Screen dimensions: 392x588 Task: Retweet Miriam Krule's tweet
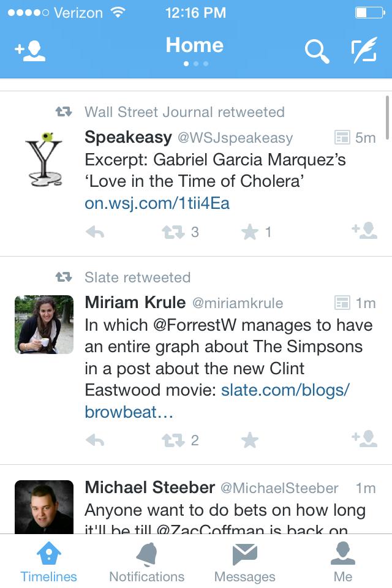172,440
